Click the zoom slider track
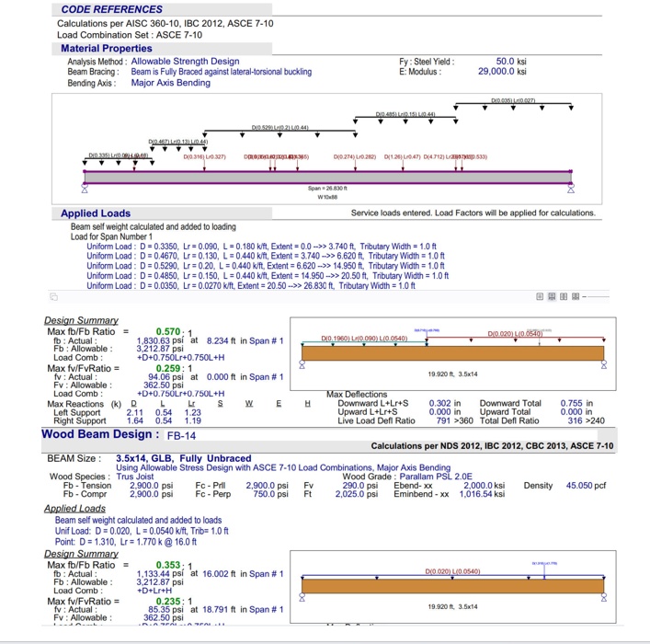This screenshot has width=650, height=644. click(x=599, y=296)
